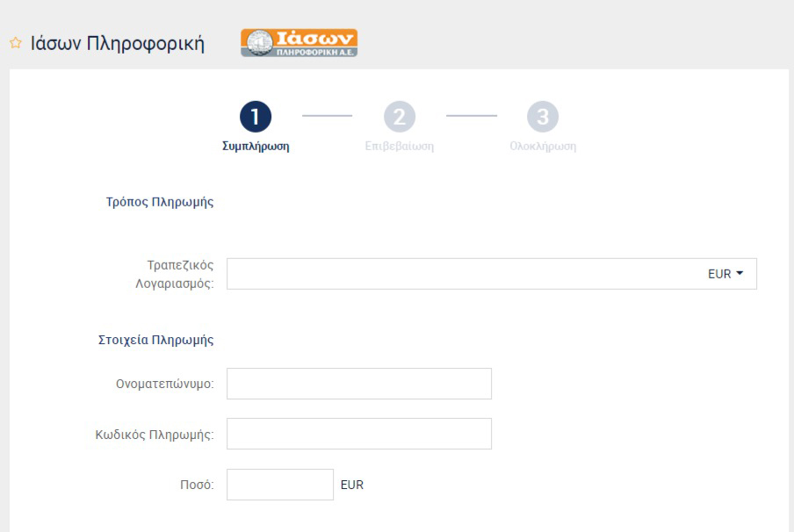Click the Τραπεζικός Λογαριασμός label
Viewport: 794px width, 532px height.
click(175, 275)
